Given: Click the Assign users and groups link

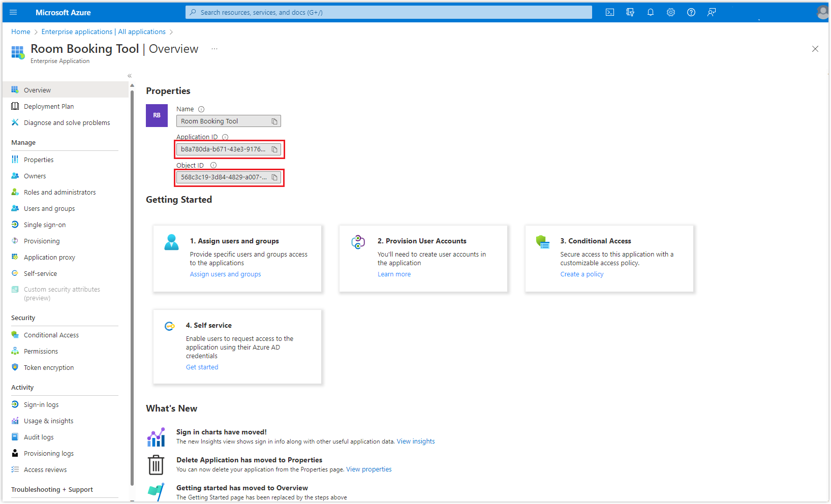Looking at the screenshot, I should 225,274.
